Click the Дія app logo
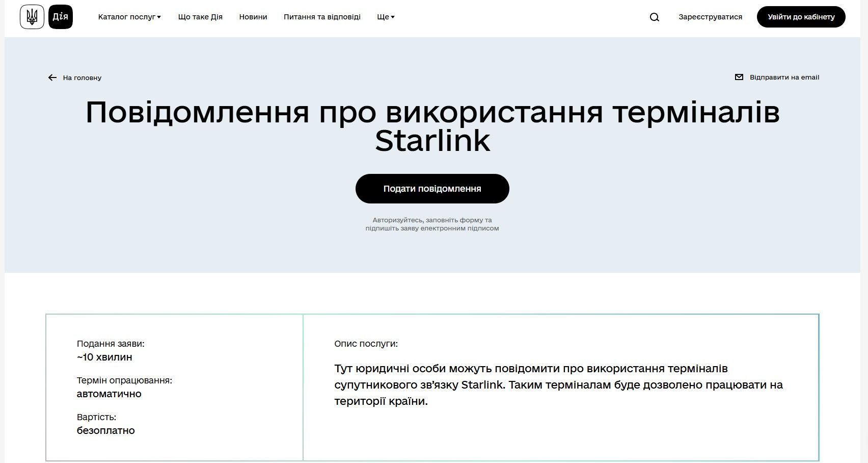Image resolution: width=868 pixels, height=463 pixels. tap(61, 16)
